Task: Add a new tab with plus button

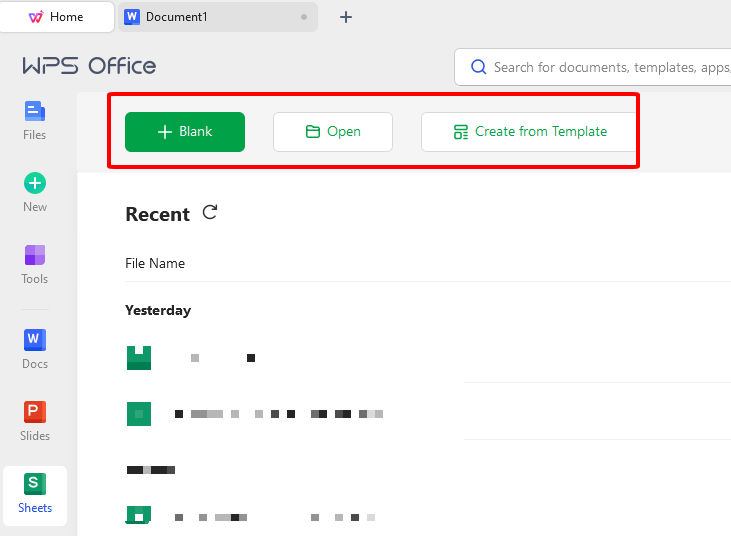Action: pyautogui.click(x=345, y=17)
